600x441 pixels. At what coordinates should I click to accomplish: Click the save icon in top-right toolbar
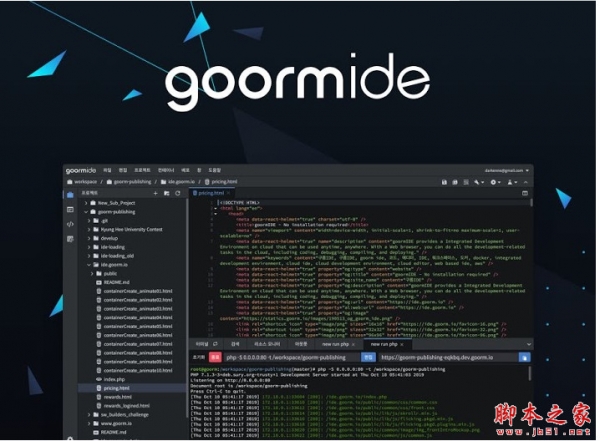[x=444, y=182]
